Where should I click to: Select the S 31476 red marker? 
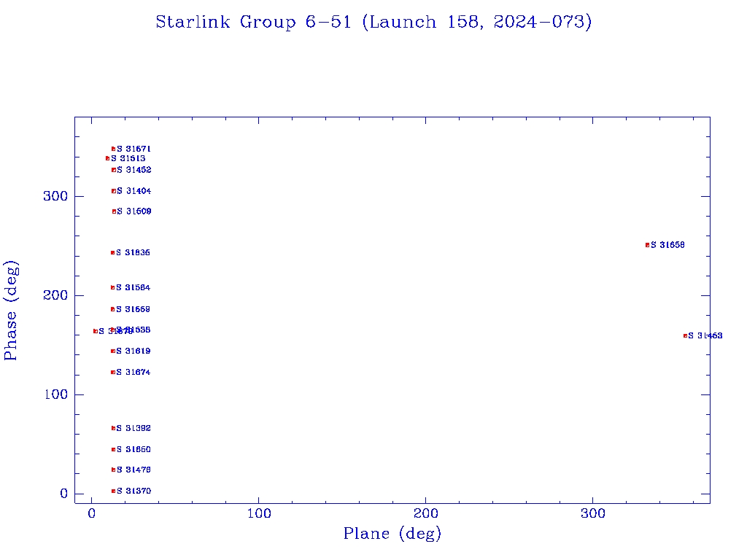pos(113,470)
